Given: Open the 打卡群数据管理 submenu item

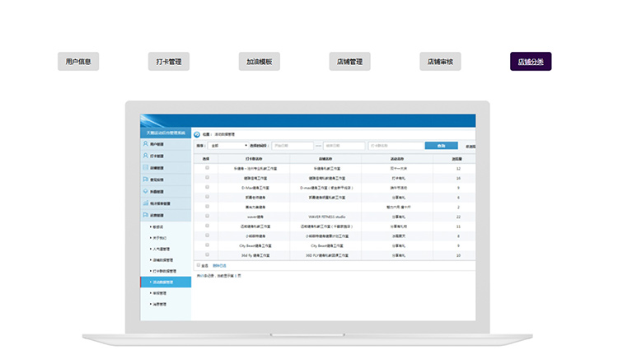Looking at the screenshot, I should point(164,271).
